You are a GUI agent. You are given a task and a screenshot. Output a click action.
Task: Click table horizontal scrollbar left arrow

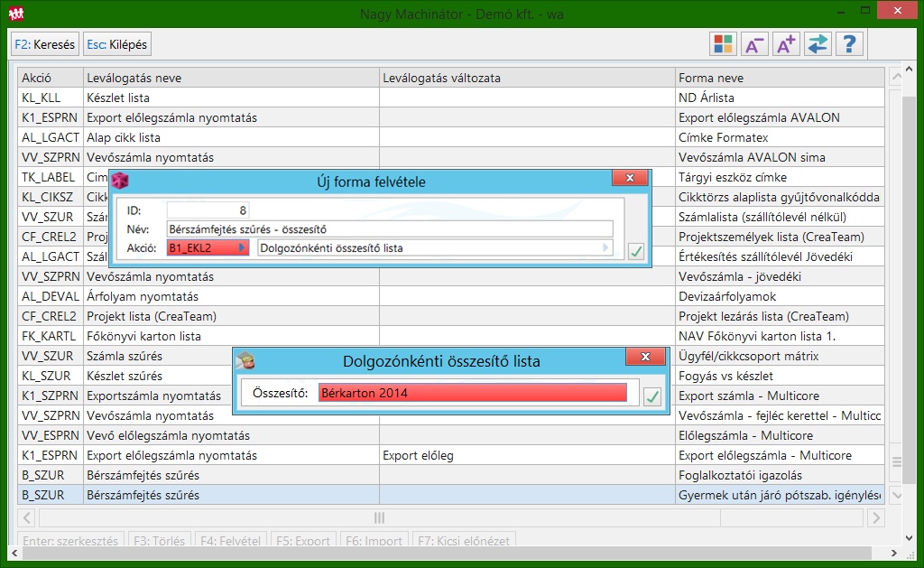tap(27, 517)
